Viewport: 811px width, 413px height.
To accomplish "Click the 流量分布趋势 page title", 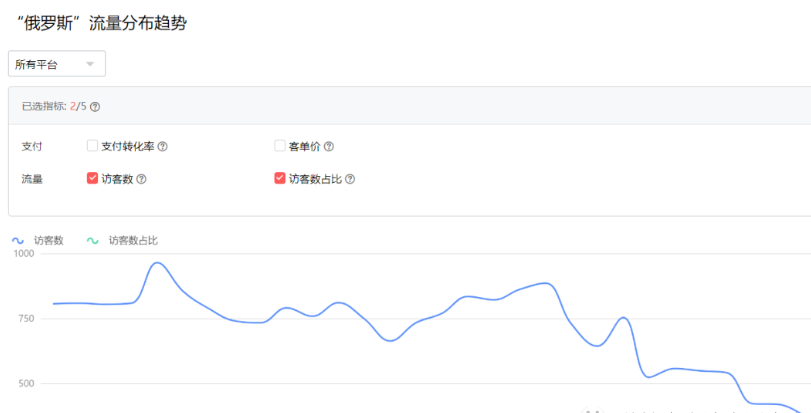I will pyautogui.click(x=102, y=23).
